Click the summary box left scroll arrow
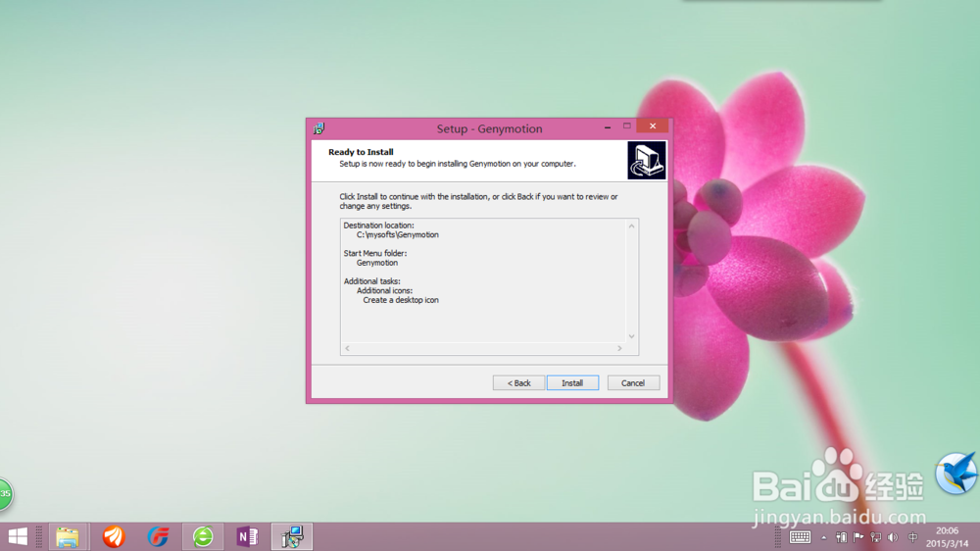Screen dimensions: 980x551 348,348
